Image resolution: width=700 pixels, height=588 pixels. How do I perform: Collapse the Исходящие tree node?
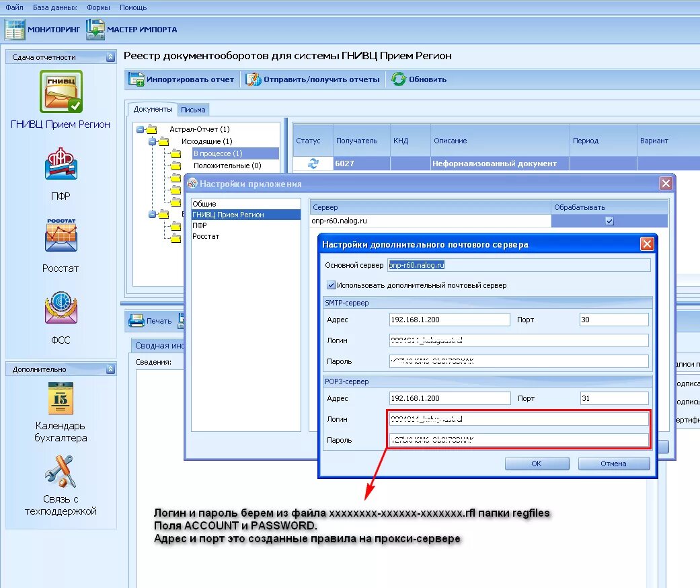click(x=152, y=142)
